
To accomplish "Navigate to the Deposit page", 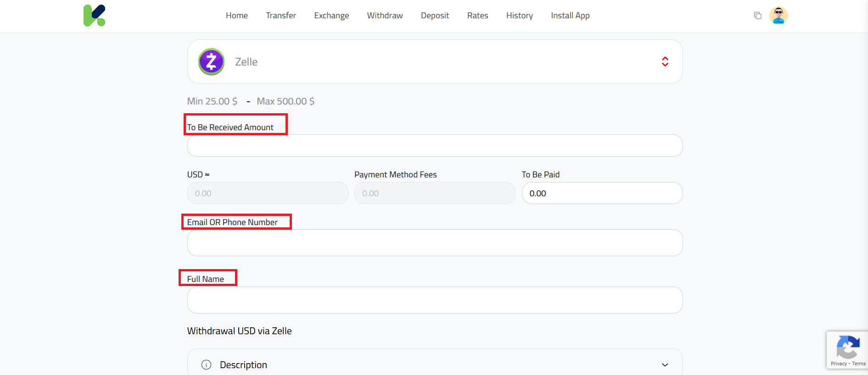I will point(435,16).
